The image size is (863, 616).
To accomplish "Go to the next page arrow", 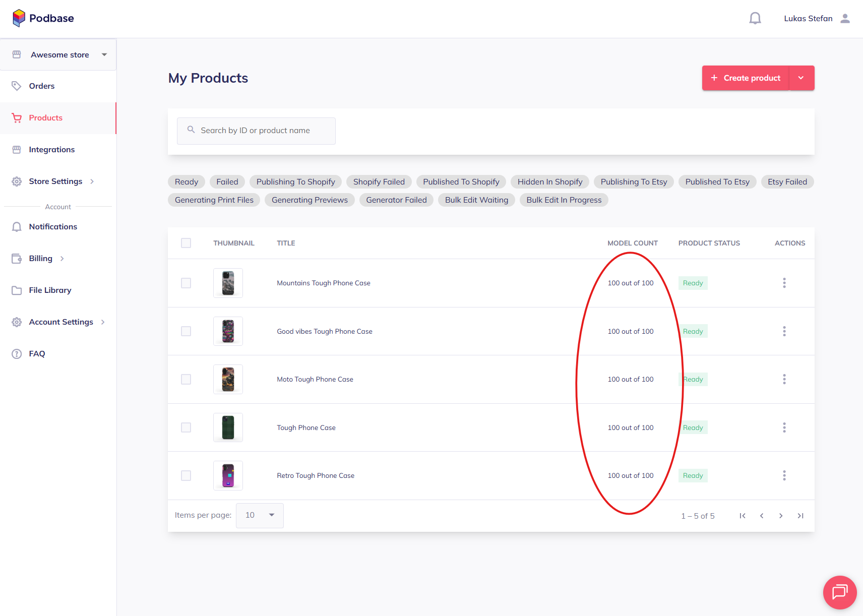I will click(780, 516).
